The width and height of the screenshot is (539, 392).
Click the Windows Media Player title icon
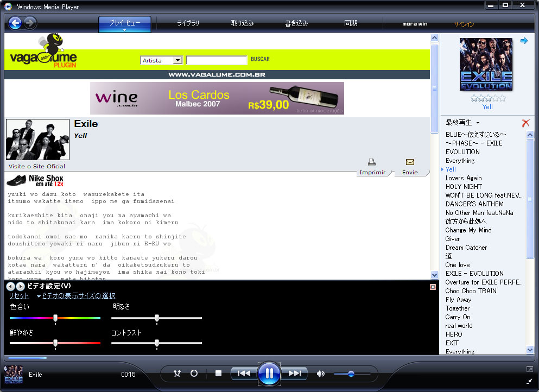8,7
